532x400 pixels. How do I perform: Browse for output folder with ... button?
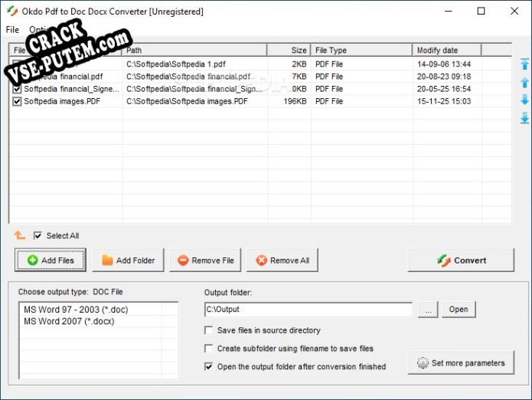(428, 310)
